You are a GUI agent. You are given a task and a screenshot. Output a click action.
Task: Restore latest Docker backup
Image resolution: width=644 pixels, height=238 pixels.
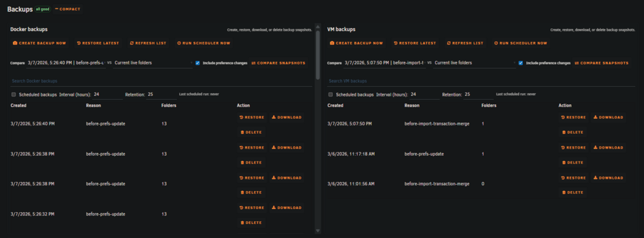coord(98,43)
